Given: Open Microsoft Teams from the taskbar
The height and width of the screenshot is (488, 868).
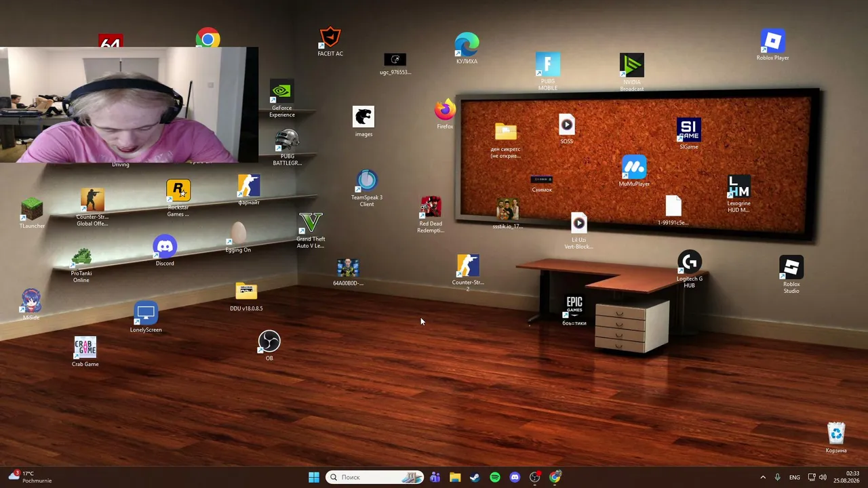Looking at the screenshot, I should pos(435,477).
